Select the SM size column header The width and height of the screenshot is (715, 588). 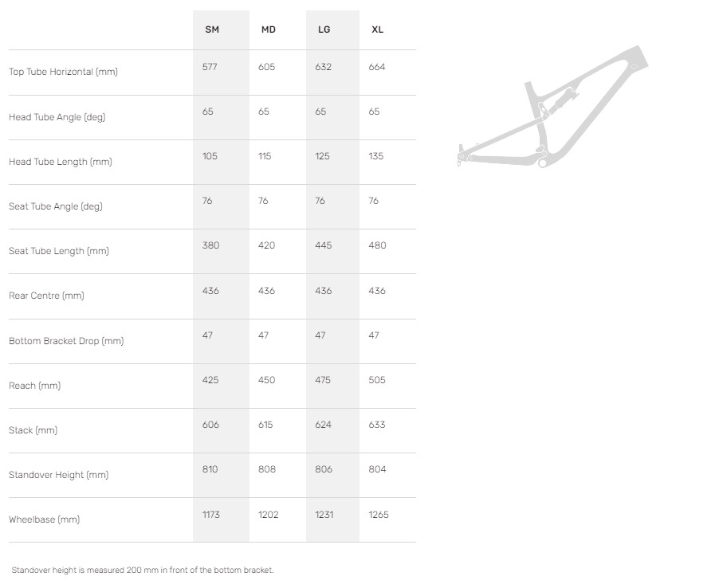212,29
